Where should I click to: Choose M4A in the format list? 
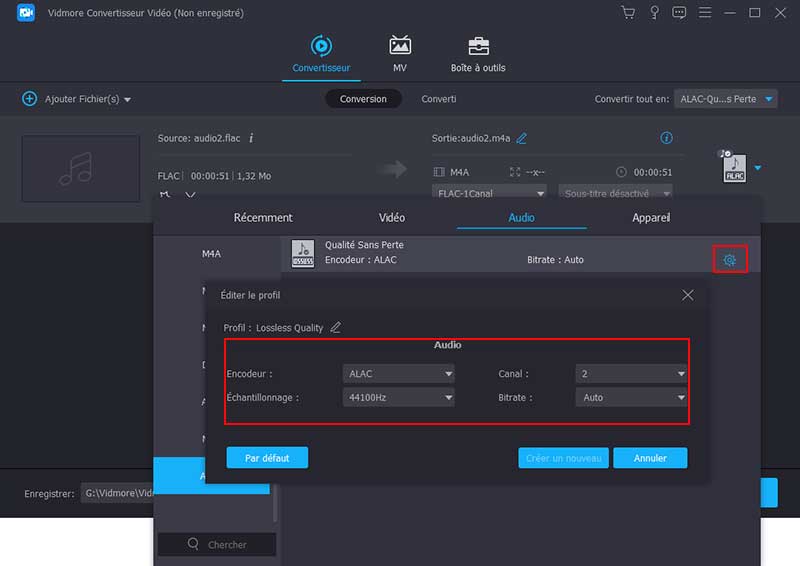coord(211,254)
